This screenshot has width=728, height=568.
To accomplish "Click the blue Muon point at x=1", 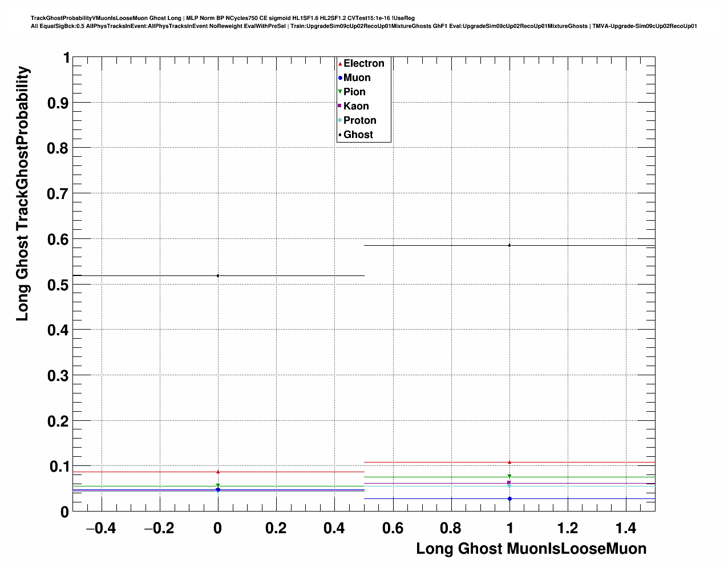I will pyautogui.click(x=509, y=499).
